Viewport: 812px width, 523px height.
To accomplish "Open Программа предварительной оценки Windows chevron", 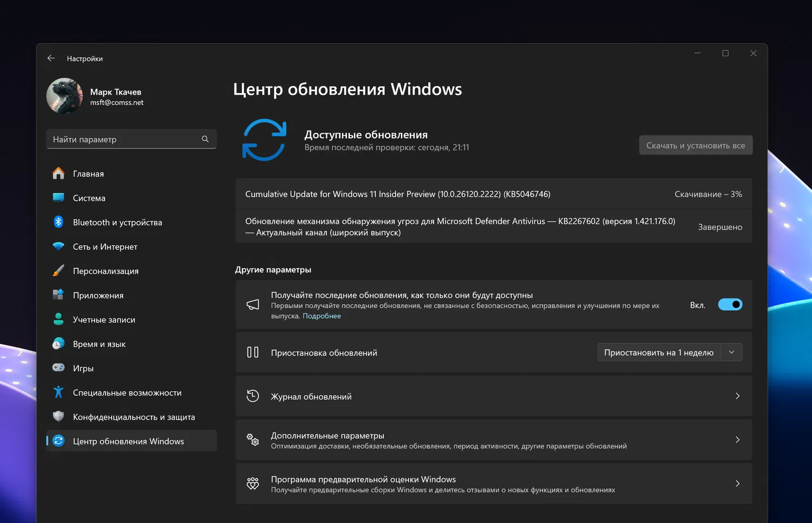I will tap(737, 484).
